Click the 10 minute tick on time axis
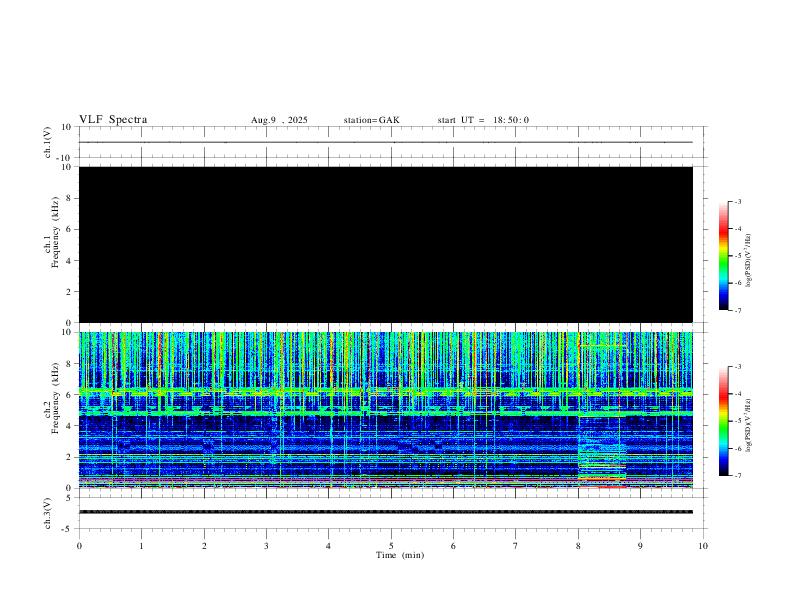This screenshot has width=792, height=612. [x=703, y=544]
